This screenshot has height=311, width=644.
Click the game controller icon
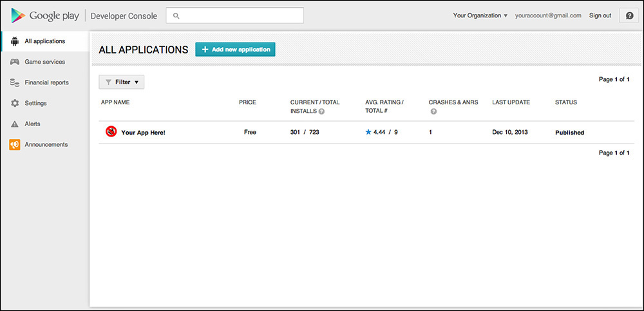click(14, 62)
